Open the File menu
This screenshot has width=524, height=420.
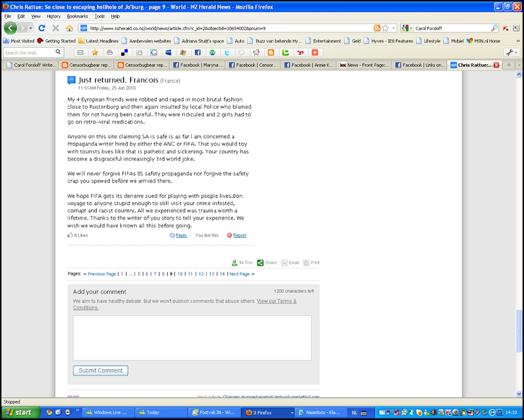click(7, 16)
